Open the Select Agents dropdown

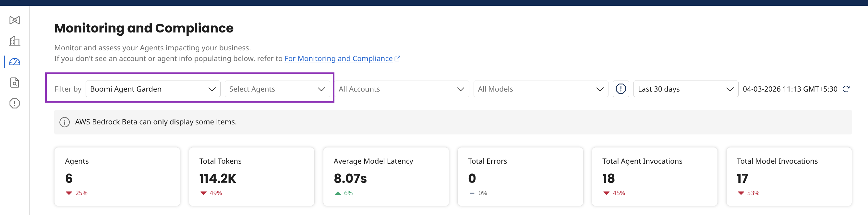click(x=277, y=89)
